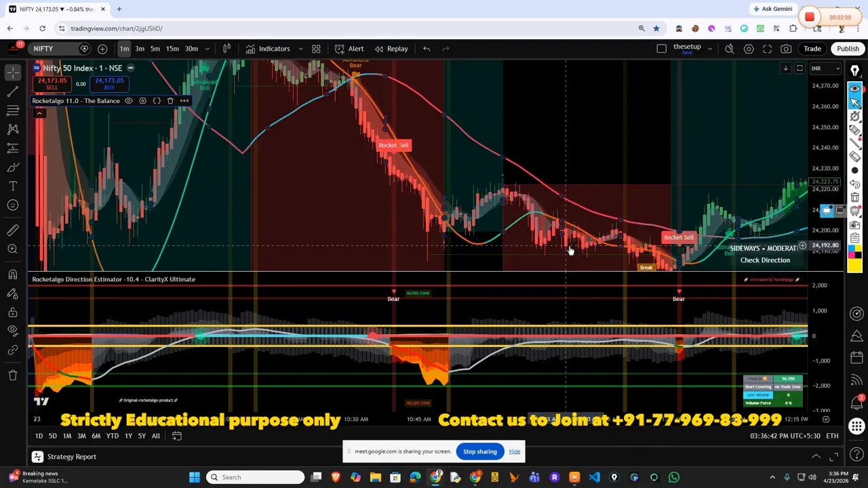Image resolution: width=868 pixels, height=488 pixels.
Task: Select the YTD date range
Action: click(113, 436)
